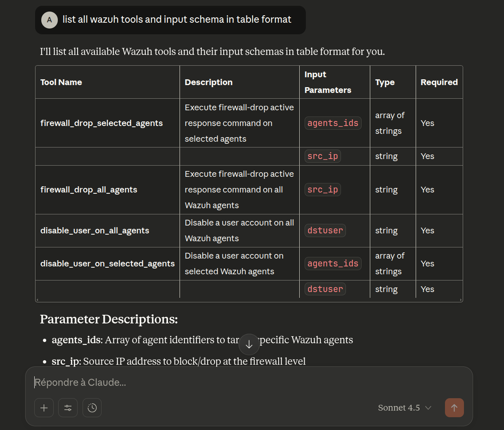
Task: Click the user avatar labeled A
Action: 50,20
